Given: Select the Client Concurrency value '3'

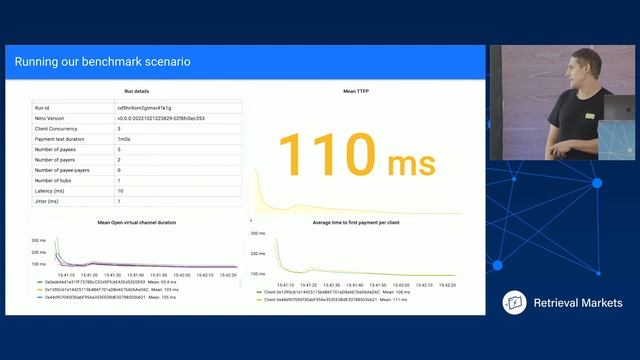Looking at the screenshot, I should (x=178, y=129).
